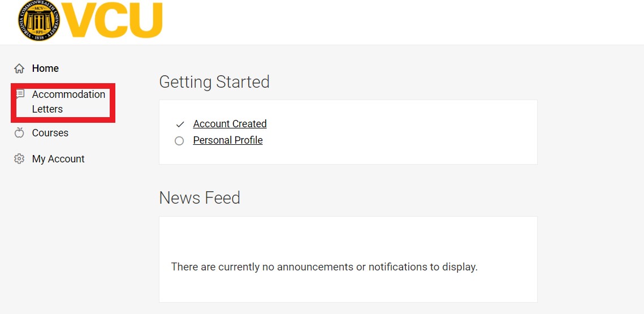Click the VCU circular seal logo
The width and height of the screenshot is (644, 314).
(39, 20)
